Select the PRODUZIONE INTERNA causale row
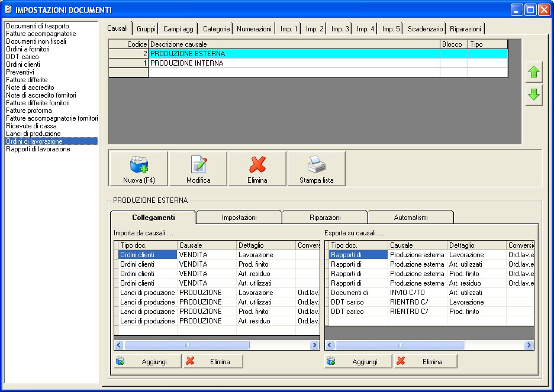The width and height of the screenshot is (554, 392). click(x=293, y=63)
